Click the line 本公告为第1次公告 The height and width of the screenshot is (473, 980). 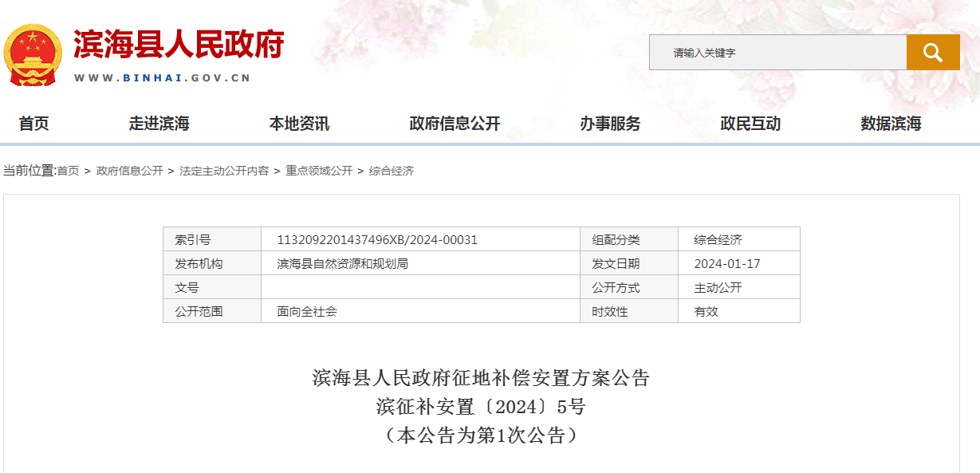[481, 436]
